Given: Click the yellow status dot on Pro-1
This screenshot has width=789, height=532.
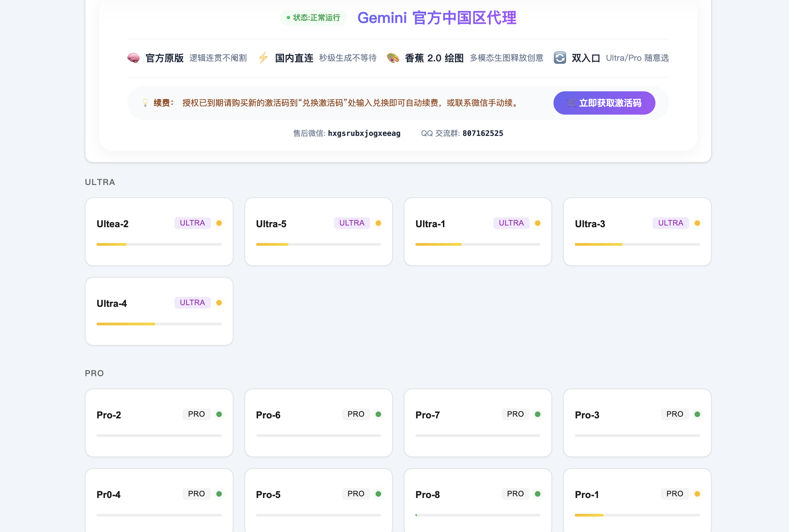Looking at the screenshot, I should [697, 494].
